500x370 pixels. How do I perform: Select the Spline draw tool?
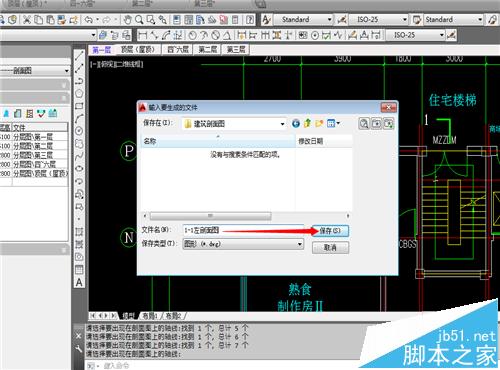click(79, 156)
